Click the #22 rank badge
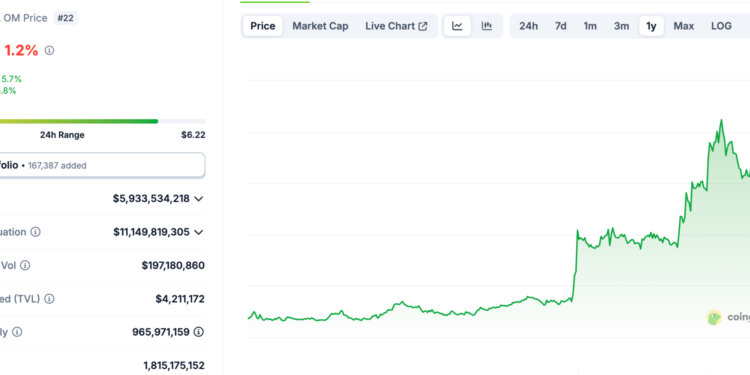This screenshot has height=375, width=750. 66,18
